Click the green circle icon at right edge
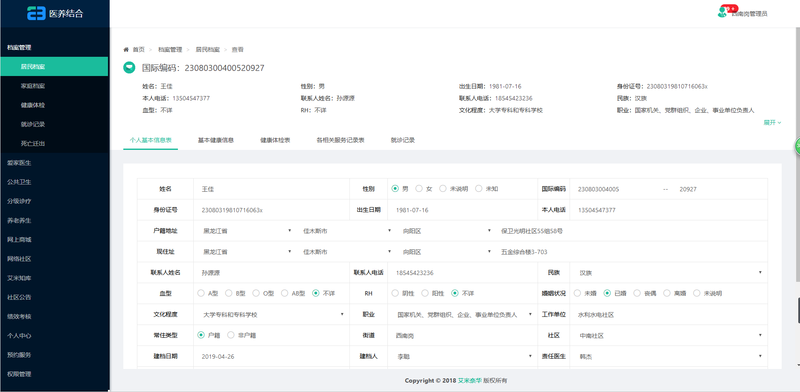Image resolution: width=800 pixels, height=392 pixels. tap(797, 146)
